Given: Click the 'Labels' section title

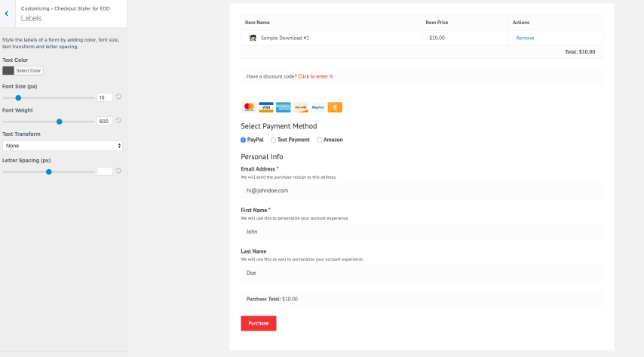Looking at the screenshot, I should pyautogui.click(x=31, y=19).
